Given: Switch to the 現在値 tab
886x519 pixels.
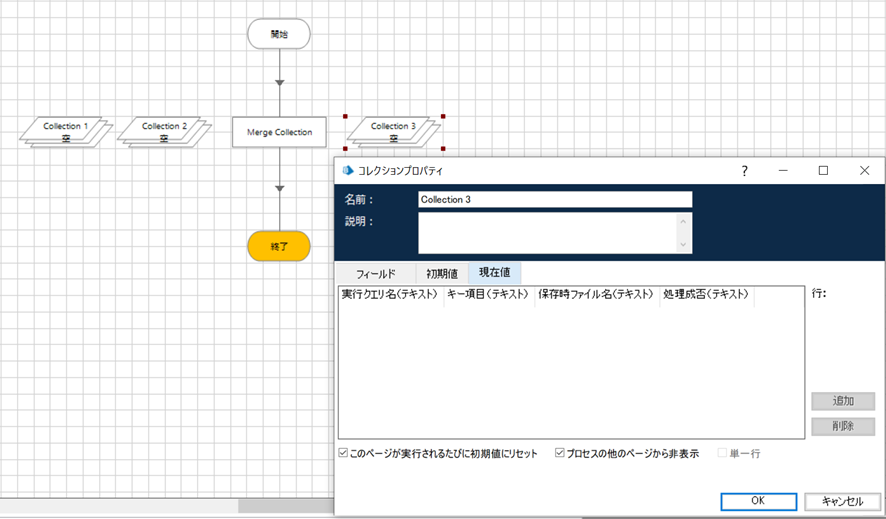Looking at the screenshot, I should click(495, 272).
